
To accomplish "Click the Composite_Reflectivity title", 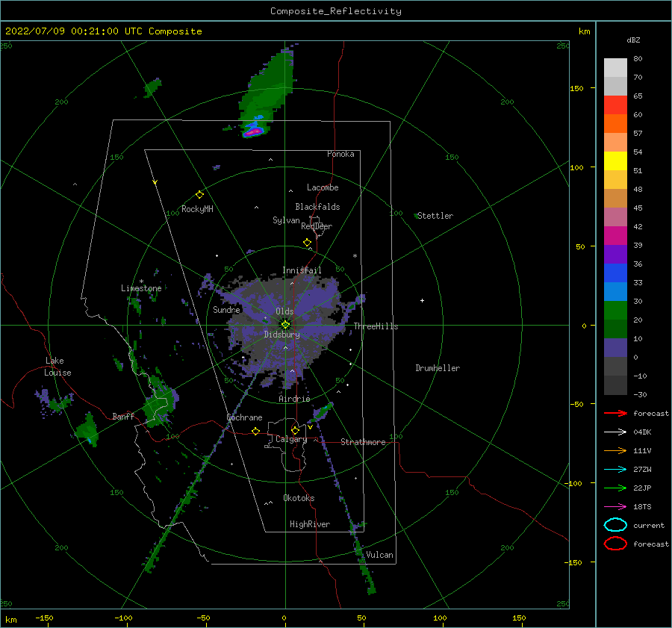I will (336, 11).
